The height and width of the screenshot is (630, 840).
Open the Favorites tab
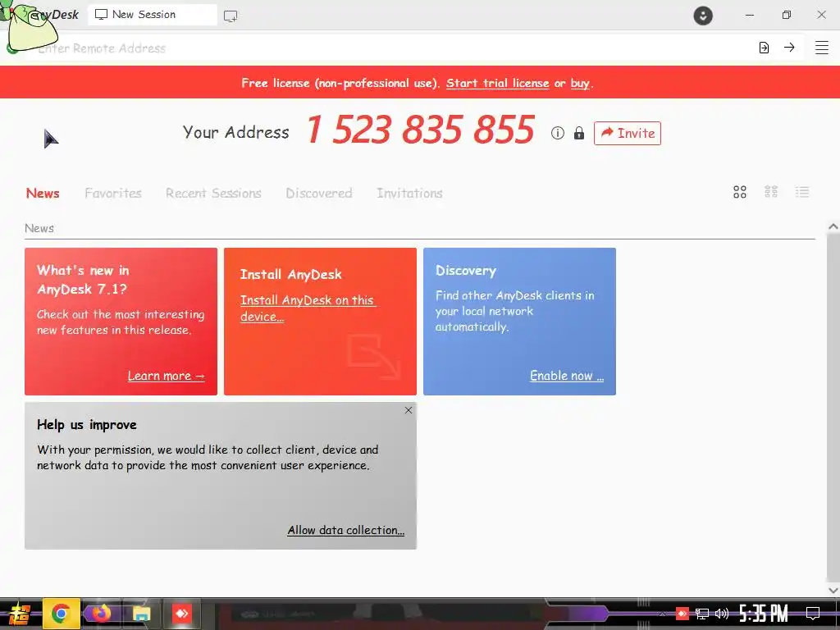[x=113, y=194]
